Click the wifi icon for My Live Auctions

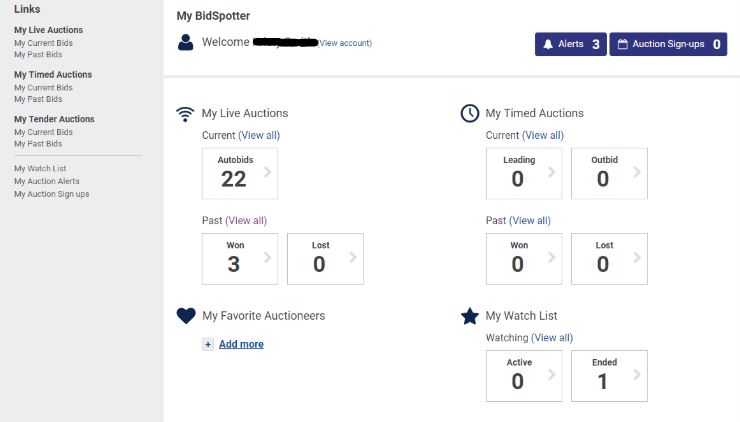(185, 114)
